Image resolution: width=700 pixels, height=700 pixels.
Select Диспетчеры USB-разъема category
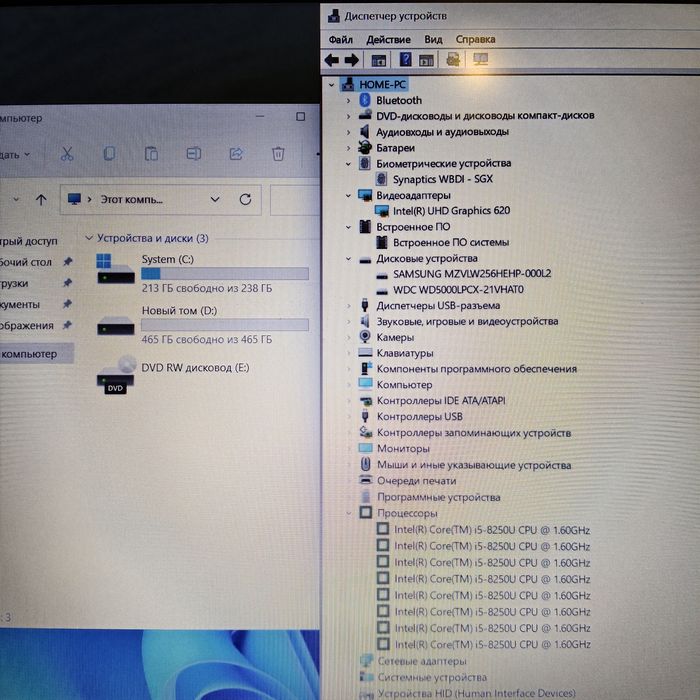tap(438, 305)
